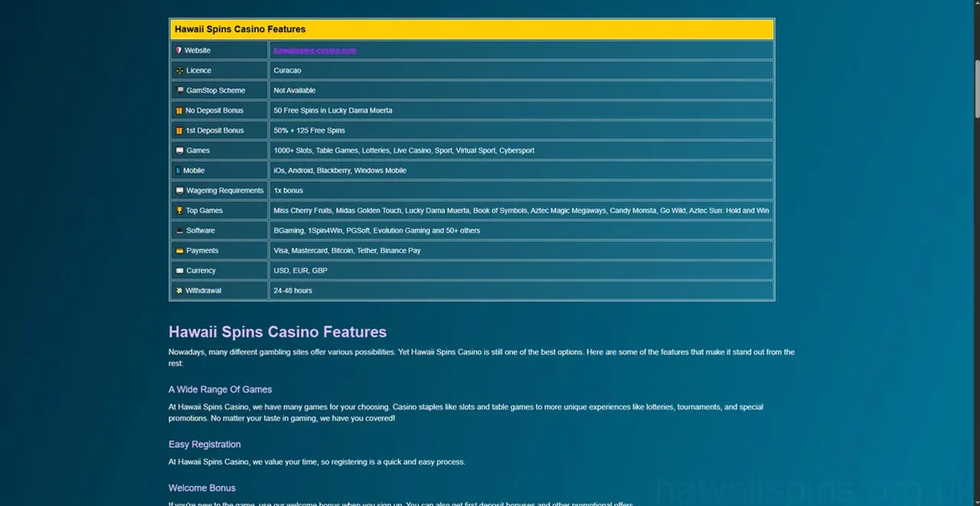Click the icon beside Wagering Requirements
The image size is (980, 506).
179,191
